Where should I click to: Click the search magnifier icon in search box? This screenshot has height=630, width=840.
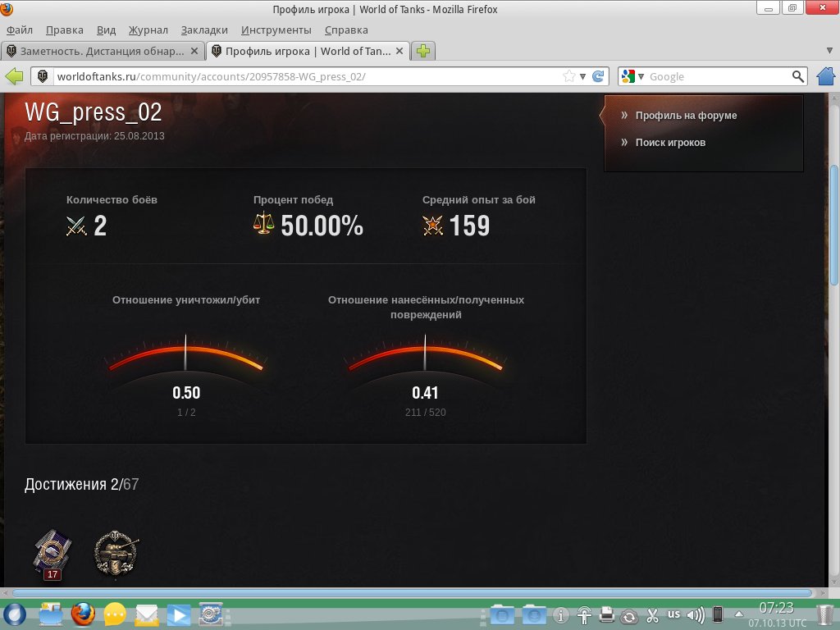[x=798, y=76]
